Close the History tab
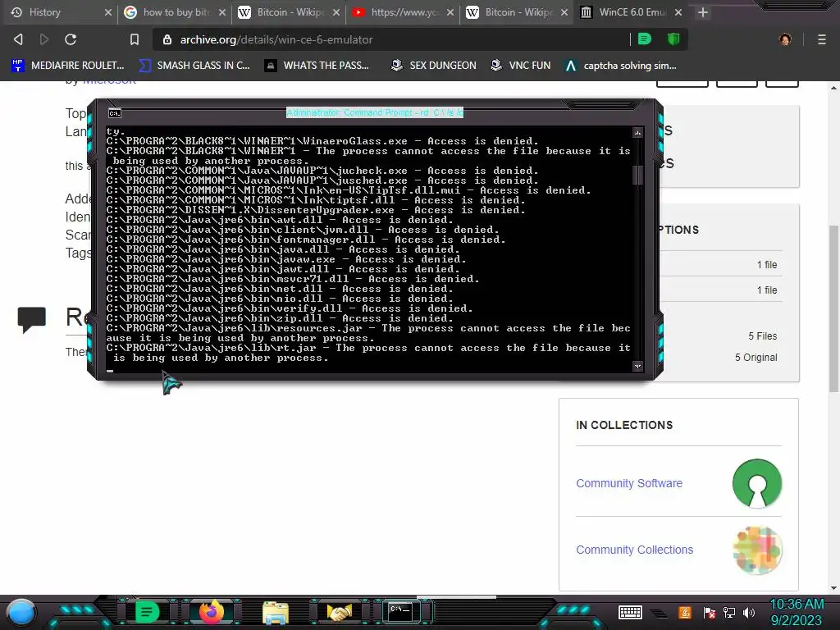Viewport: 840px width, 630px height. (x=108, y=11)
